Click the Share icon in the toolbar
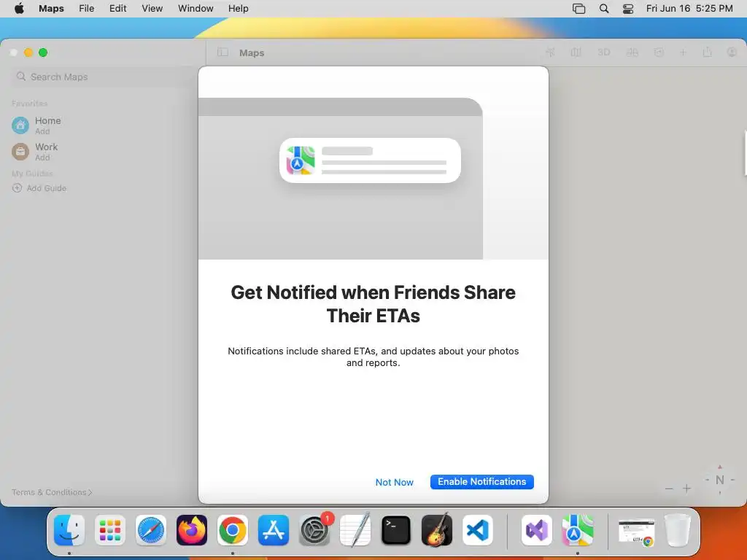Screen dimensions: 747x560 point(707,52)
